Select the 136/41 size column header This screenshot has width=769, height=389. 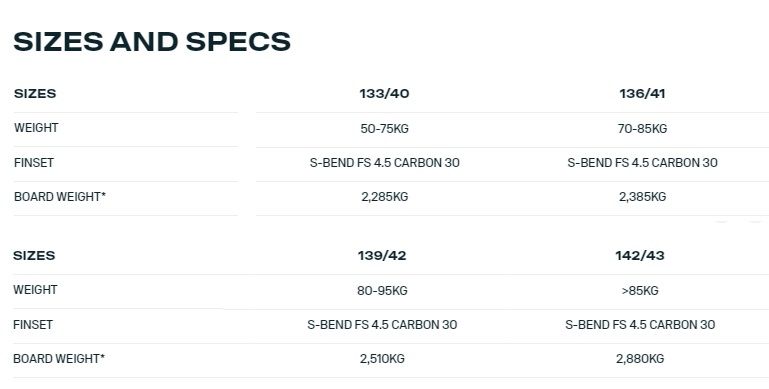pos(642,94)
